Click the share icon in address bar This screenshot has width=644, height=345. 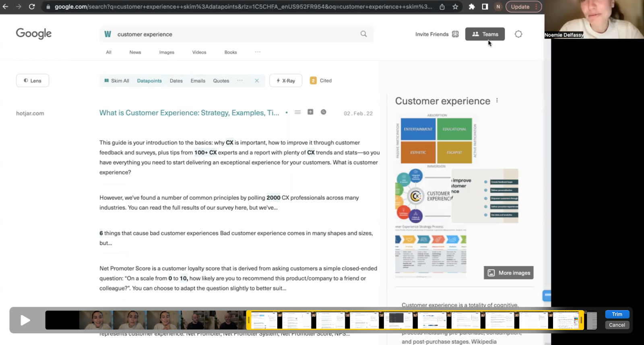442,7
